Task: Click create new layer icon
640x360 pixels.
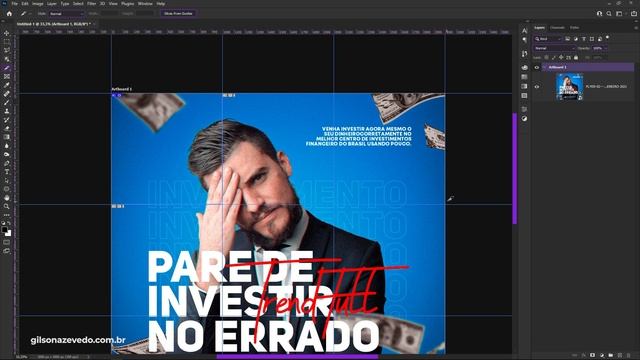Action: [620, 356]
